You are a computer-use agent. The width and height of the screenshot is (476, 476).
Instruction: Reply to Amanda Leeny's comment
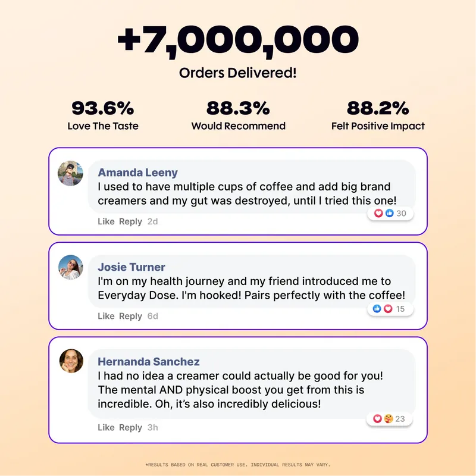(130, 221)
